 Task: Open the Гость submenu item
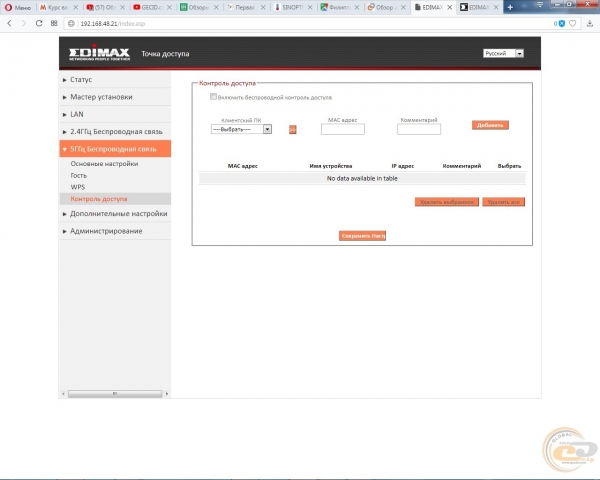(78, 175)
